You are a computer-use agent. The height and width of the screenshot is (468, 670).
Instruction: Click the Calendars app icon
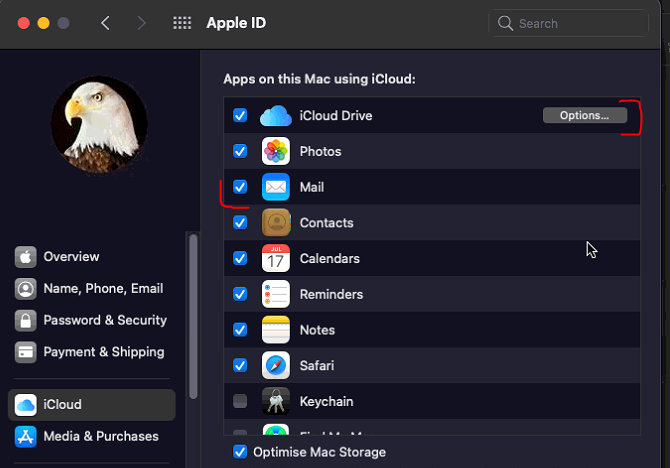tap(276, 258)
